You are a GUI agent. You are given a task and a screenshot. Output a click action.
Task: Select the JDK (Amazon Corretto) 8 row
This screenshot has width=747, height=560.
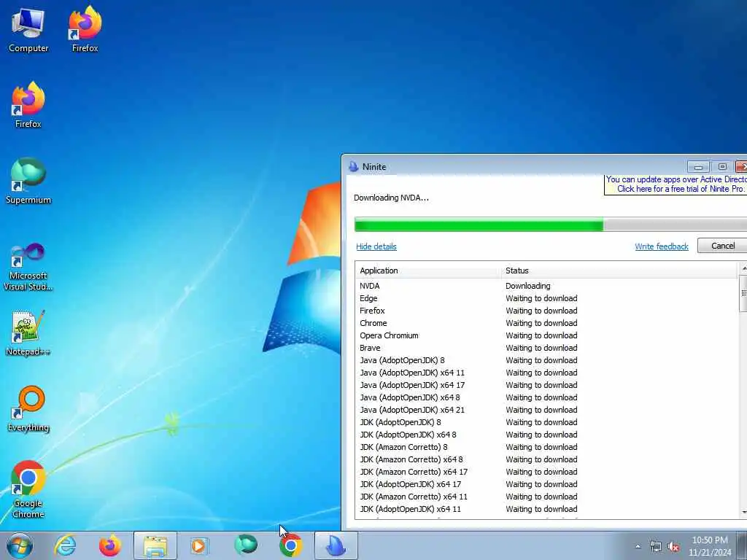pos(546,447)
